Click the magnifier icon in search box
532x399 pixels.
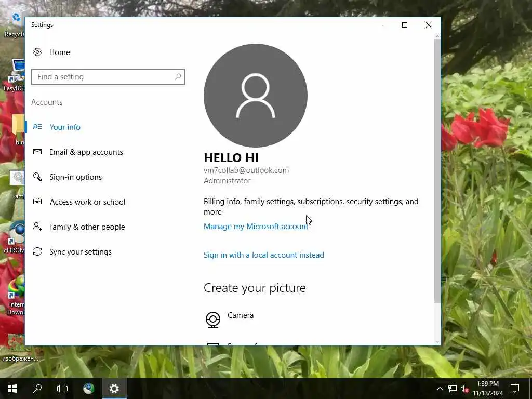click(x=178, y=77)
